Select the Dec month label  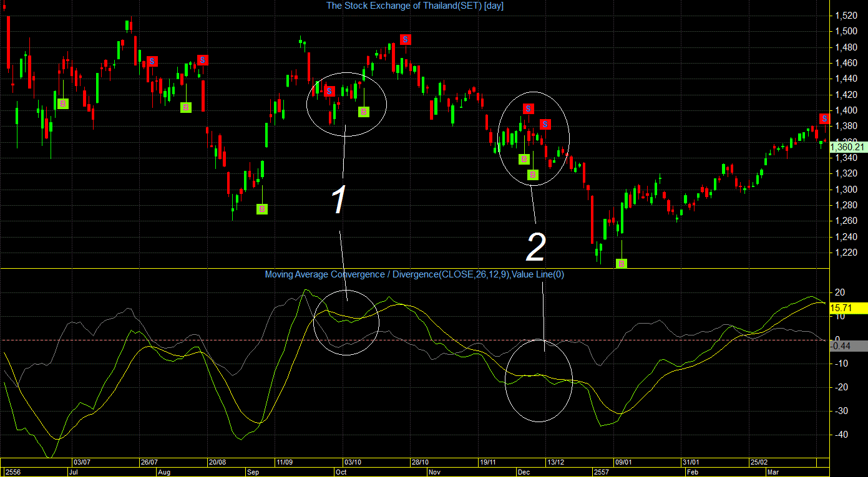(x=522, y=472)
